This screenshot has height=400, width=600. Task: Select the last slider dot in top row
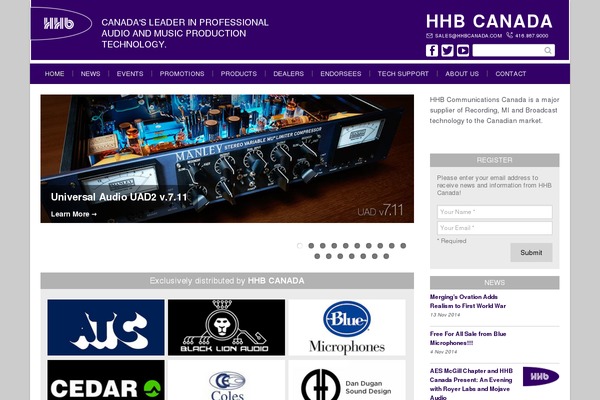[x=403, y=246]
